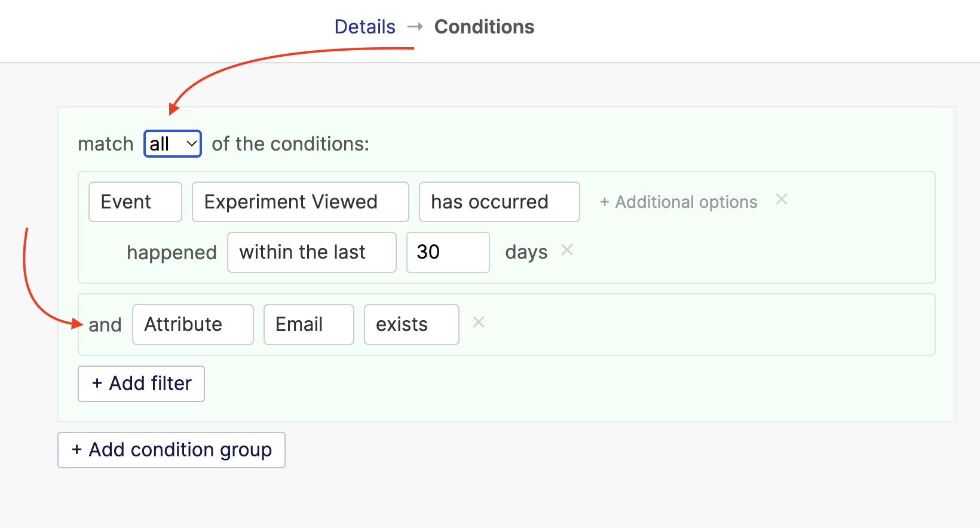Select the Conditions breadcrumb step
The width and height of the screenshot is (980, 528).
click(x=484, y=27)
